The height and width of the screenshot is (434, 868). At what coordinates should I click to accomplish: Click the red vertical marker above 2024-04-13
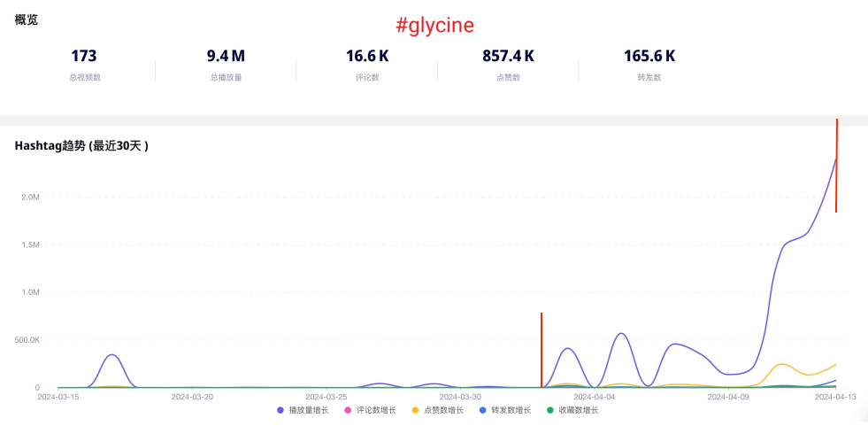click(837, 166)
